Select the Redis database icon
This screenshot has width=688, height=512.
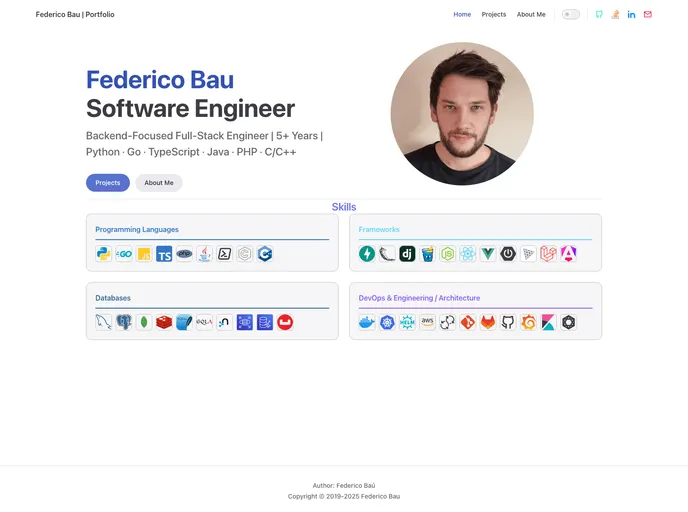point(164,322)
